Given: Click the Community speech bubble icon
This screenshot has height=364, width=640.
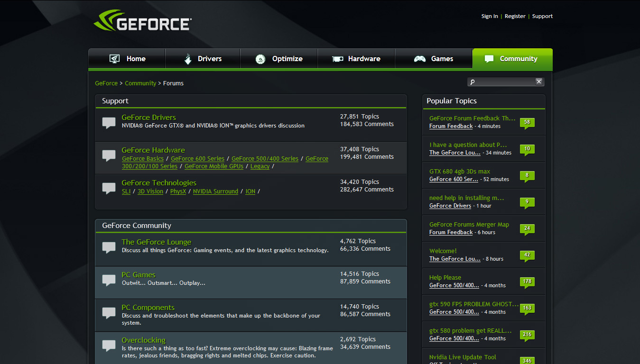Looking at the screenshot, I should pos(489,59).
